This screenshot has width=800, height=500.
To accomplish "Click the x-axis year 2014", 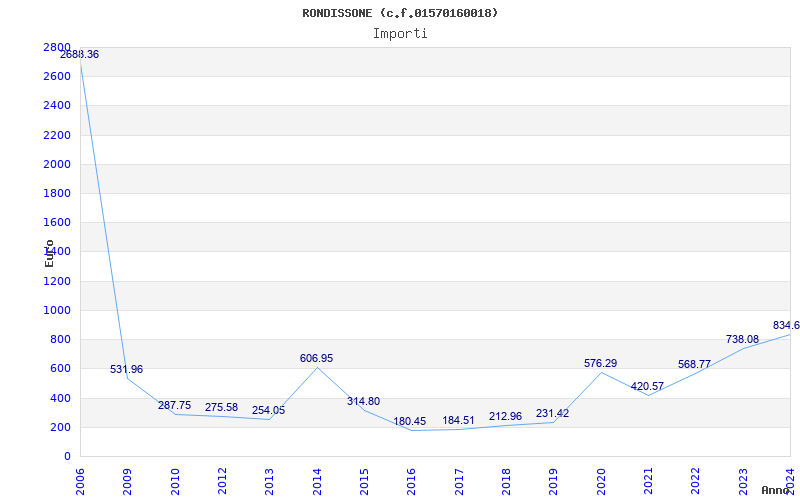I will pyautogui.click(x=317, y=482).
